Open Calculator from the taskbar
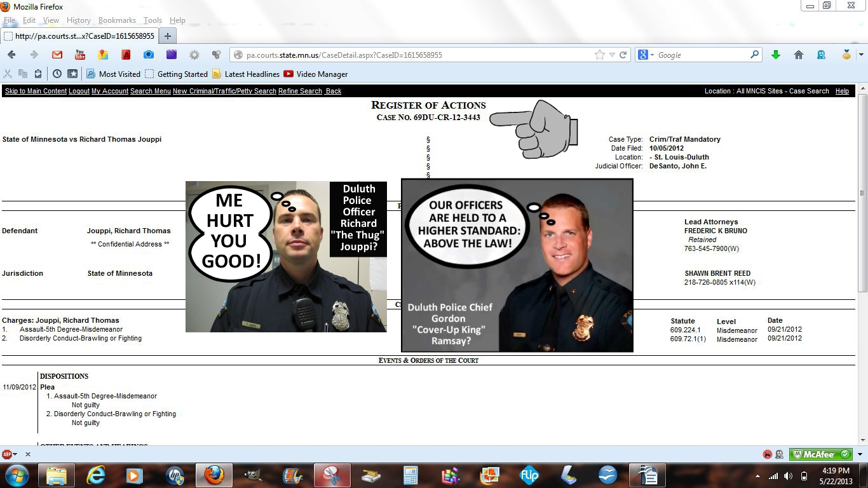This screenshot has height=488, width=868. [411, 475]
